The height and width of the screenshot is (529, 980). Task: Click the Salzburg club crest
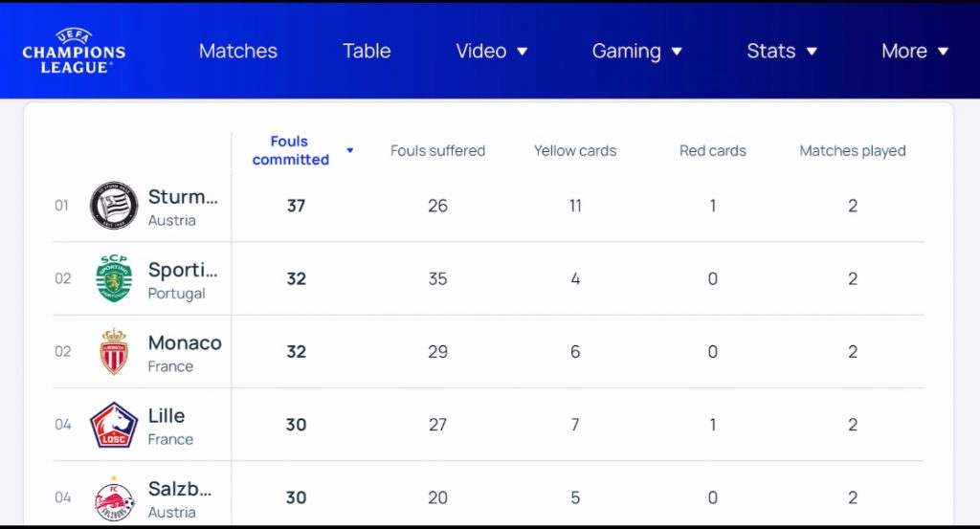(x=114, y=498)
